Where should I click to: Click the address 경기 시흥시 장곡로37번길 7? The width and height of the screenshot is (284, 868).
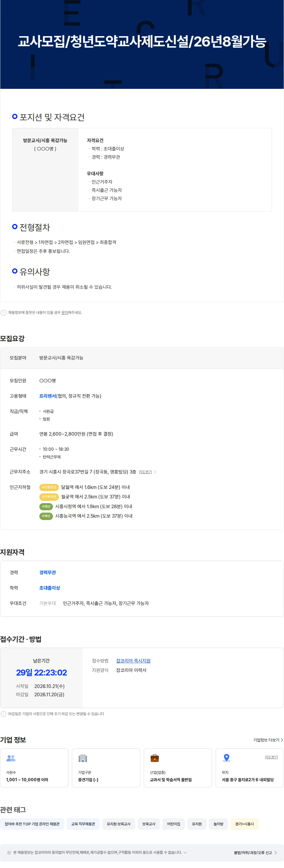click(x=88, y=472)
